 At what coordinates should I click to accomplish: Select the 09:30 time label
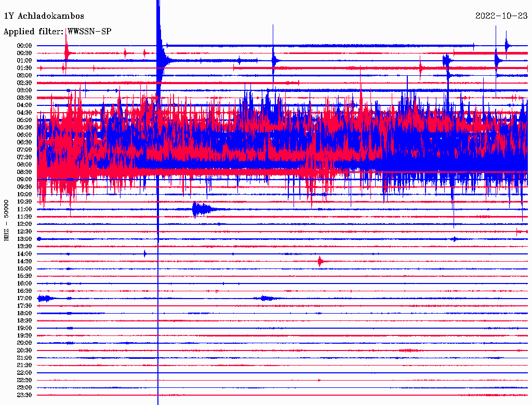[x=24, y=187]
